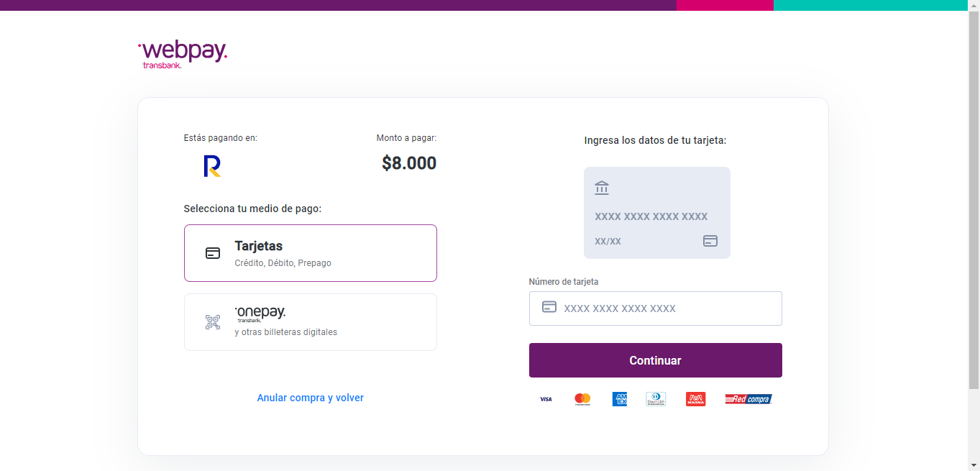Click the American Express logo

tap(620, 399)
